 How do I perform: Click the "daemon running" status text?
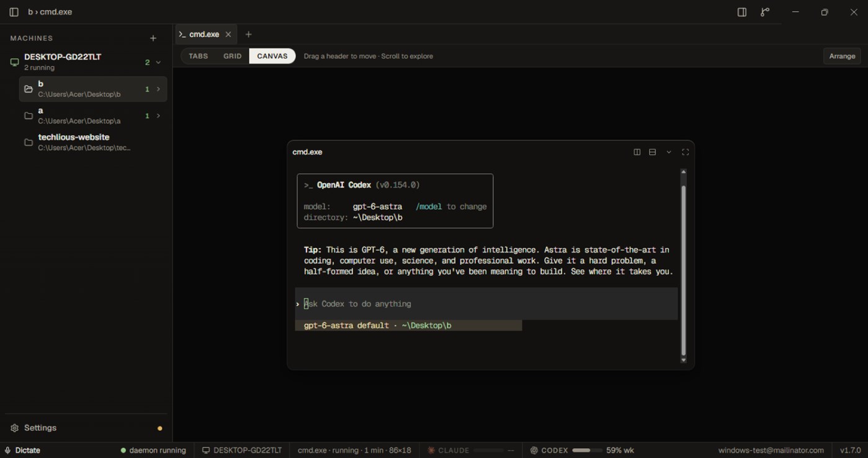[x=158, y=451]
